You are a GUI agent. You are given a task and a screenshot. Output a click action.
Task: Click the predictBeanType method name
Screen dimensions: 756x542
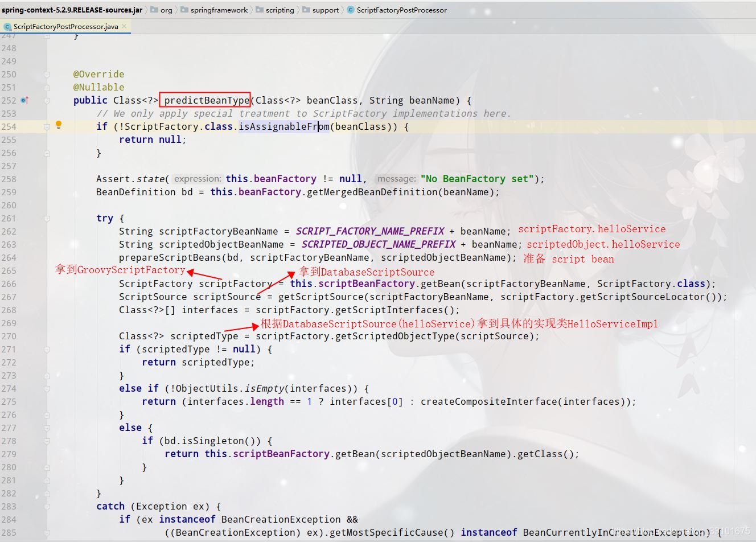pyautogui.click(x=207, y=101)
